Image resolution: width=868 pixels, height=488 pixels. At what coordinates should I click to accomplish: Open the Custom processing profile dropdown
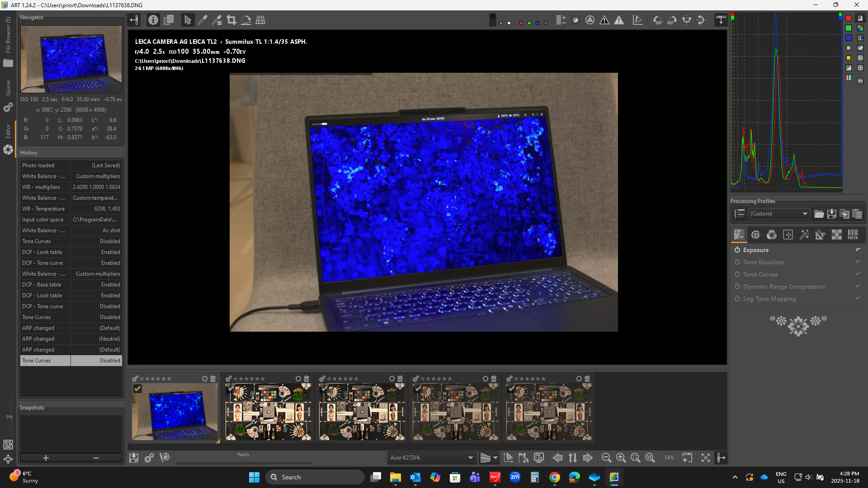[x=779, y=214]
